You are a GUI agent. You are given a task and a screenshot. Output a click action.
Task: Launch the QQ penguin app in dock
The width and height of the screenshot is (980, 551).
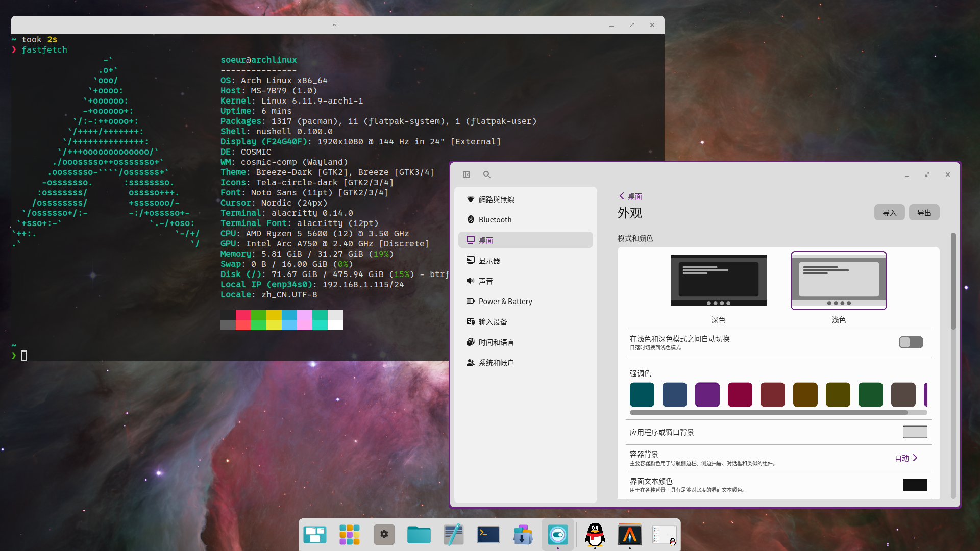[x=595, y=535]
